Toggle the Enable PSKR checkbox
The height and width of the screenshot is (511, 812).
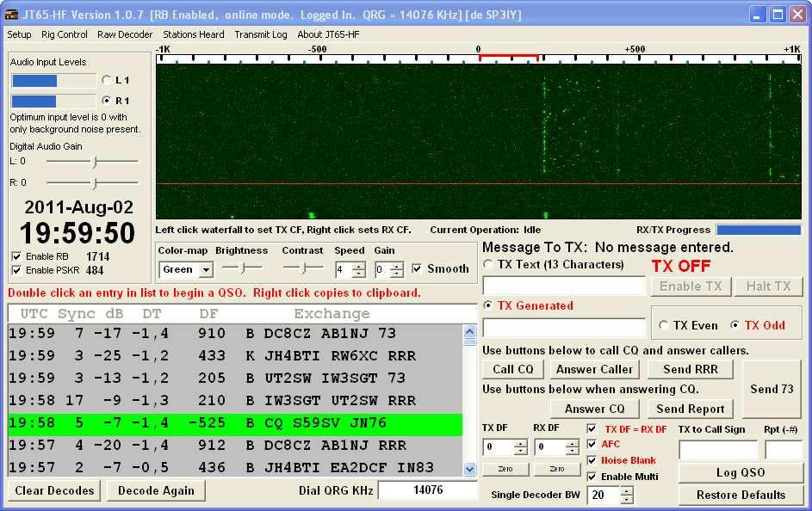[x=16, y=270]
